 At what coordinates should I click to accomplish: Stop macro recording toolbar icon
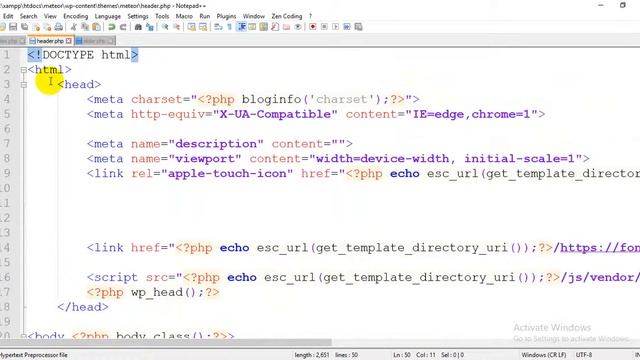pyautogui.click(x=324, y=27)
